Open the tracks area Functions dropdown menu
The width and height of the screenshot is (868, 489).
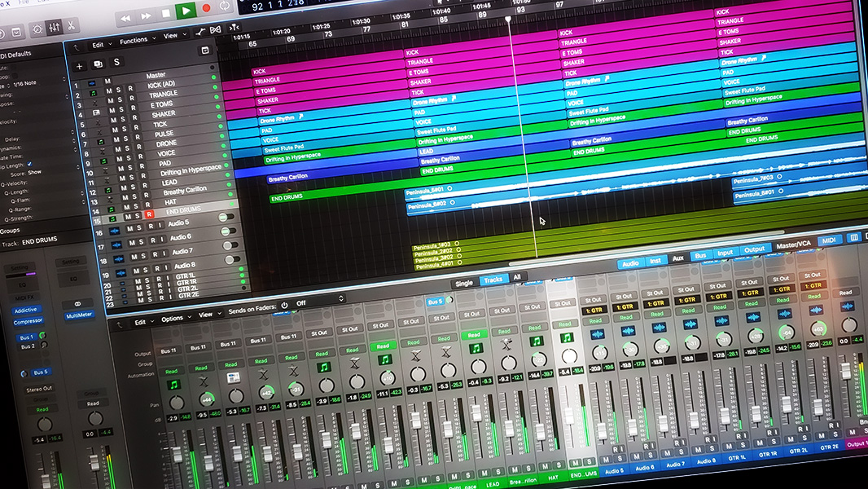click(137, 41)
